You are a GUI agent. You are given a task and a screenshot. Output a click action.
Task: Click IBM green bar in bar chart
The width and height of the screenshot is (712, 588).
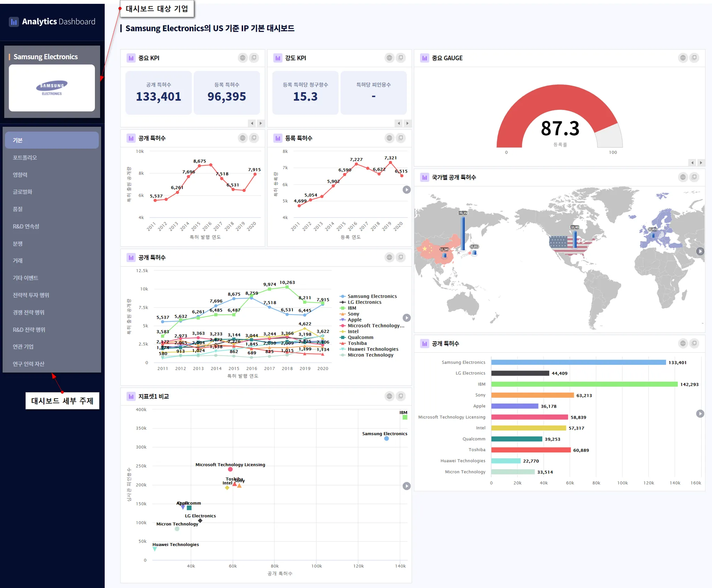[584, 384]
